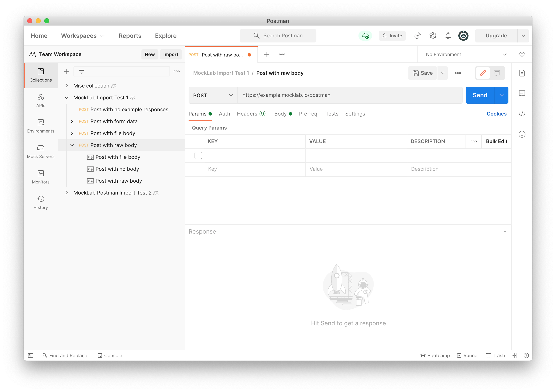This screenshot has height=392, width=556.
Task: Collapse the MockLab Import Test 1 collection
Action: (67, 98)
